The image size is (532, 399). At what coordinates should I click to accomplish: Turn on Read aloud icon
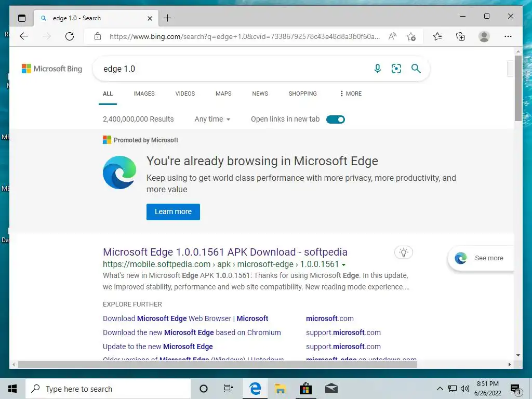pyautogui.click(x=393, y=36)
